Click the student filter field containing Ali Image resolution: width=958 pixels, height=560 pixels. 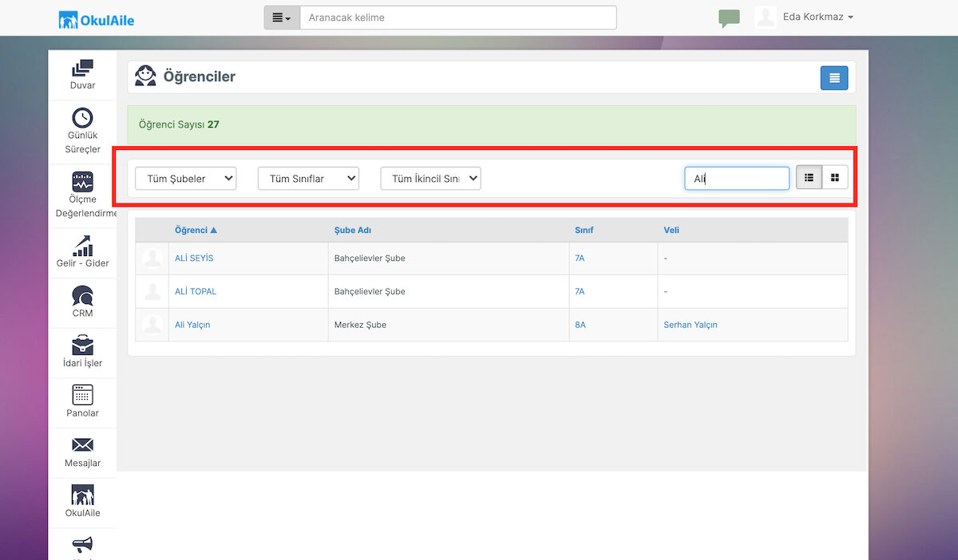pyautogui.click(x=737, y=179)
